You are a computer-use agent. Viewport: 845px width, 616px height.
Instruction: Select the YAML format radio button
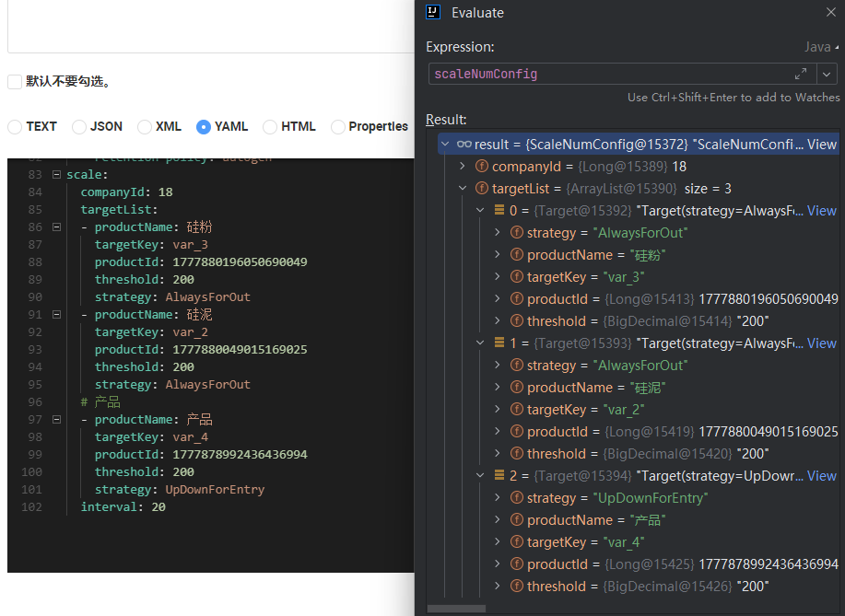(203, 126)
